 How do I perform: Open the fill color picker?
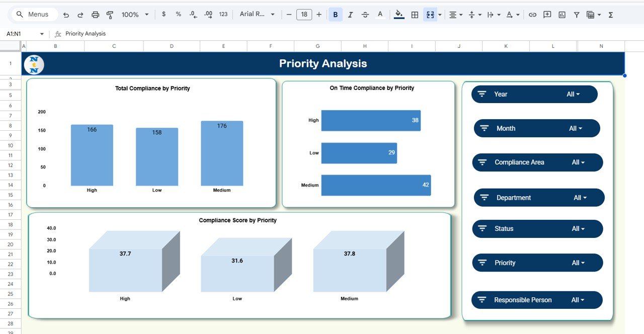[399, 15]
